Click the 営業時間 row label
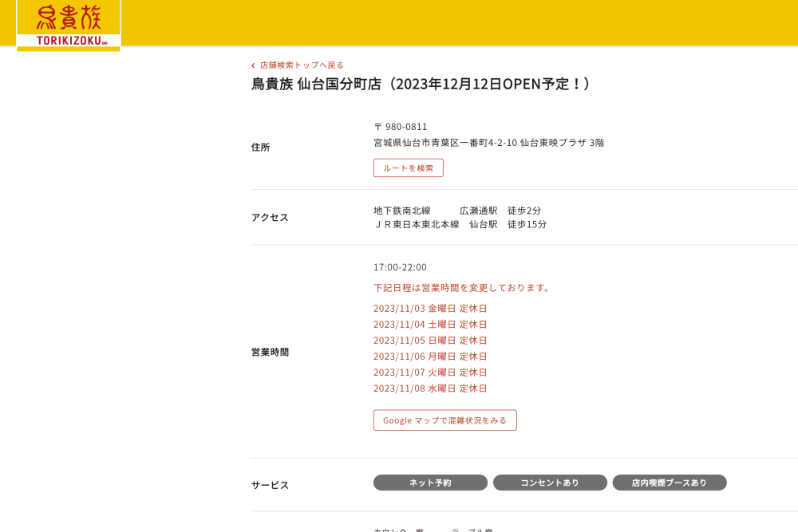Viewport: 798px width, 532px height. 270,352
